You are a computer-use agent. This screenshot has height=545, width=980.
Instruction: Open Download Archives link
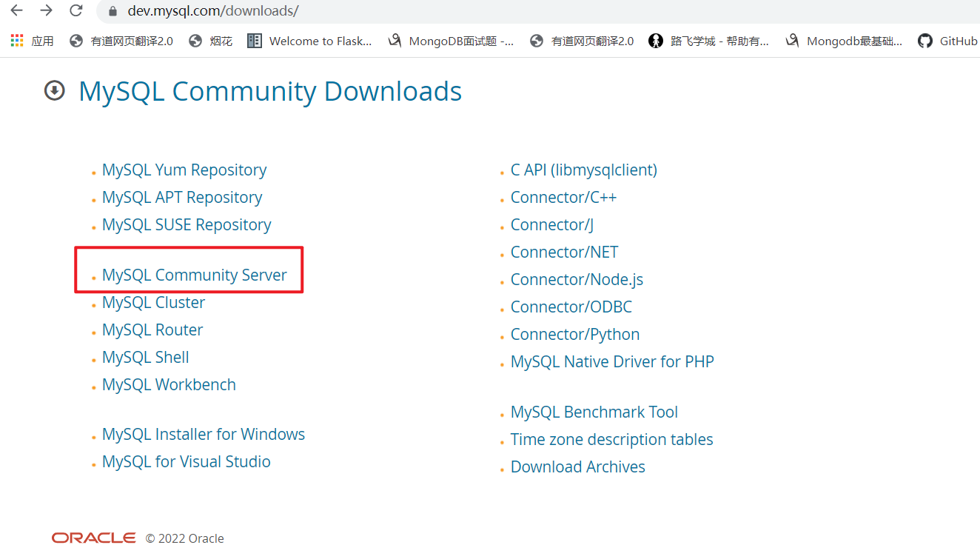coord(578,467)
